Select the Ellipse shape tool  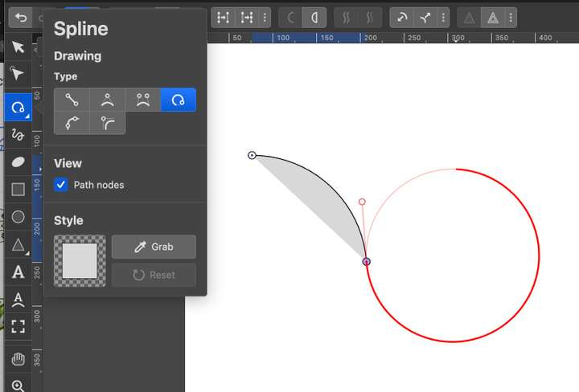click(x=18, y=162)
